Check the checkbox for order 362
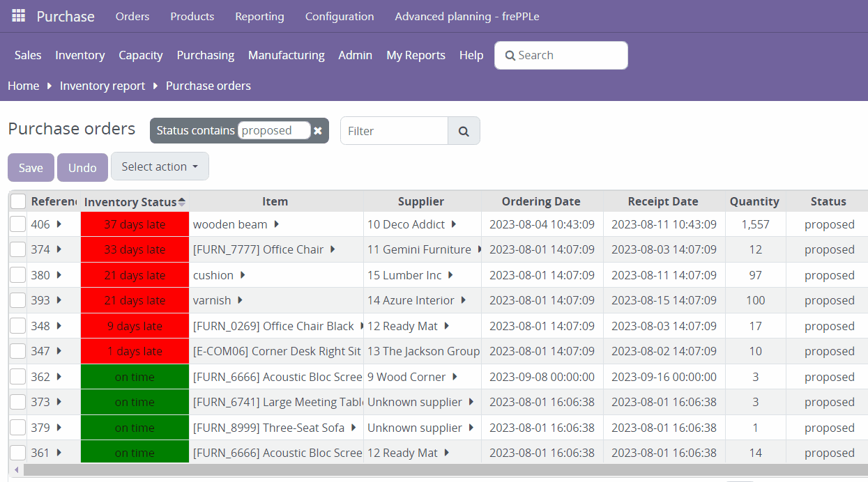The height and width of the screenshot is (482, 868). 17,376
